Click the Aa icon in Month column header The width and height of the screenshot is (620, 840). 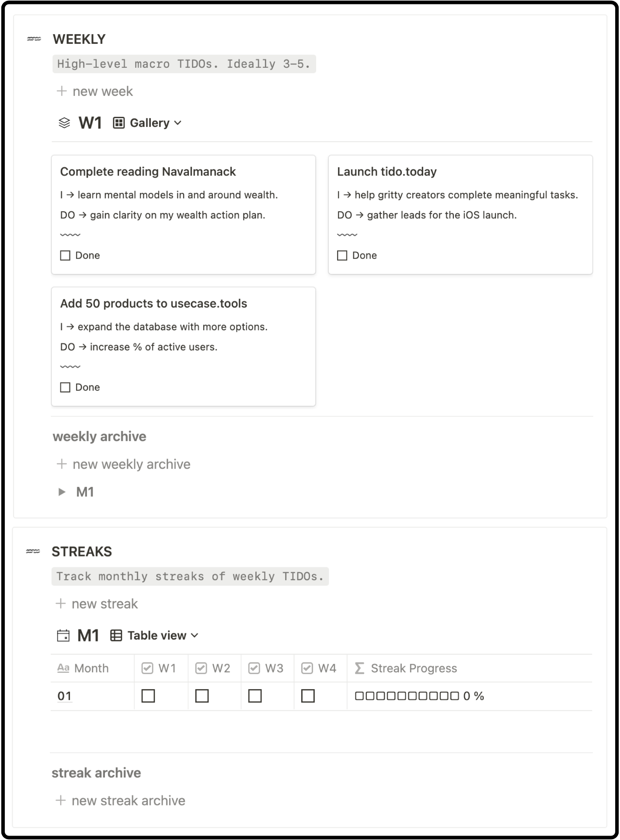click(x=63, y=668)
